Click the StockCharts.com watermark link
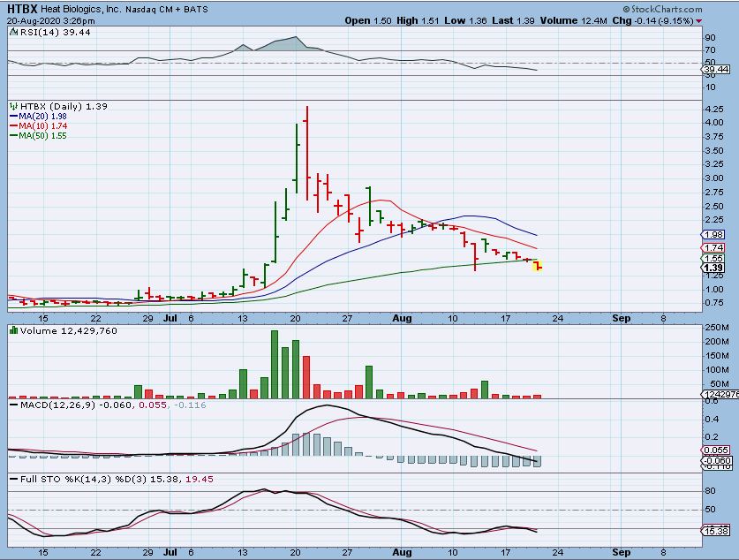Screen dimensions: 739x560 (667, 9)
